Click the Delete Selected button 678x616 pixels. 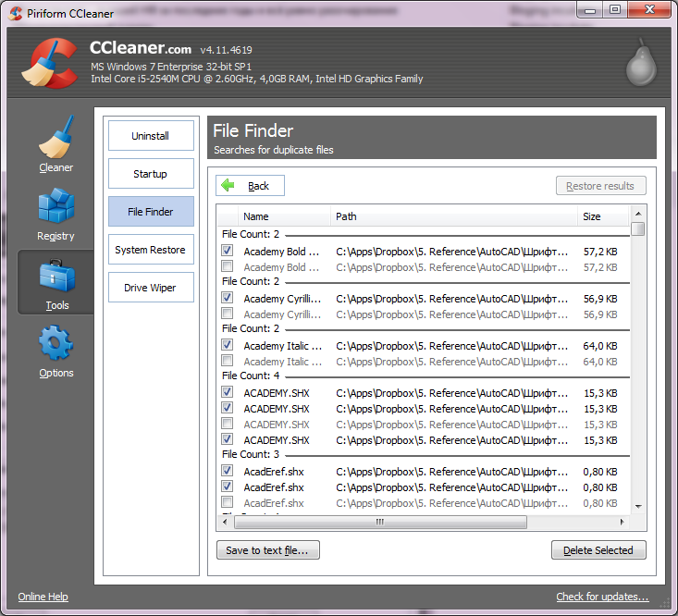pos(598,549)
